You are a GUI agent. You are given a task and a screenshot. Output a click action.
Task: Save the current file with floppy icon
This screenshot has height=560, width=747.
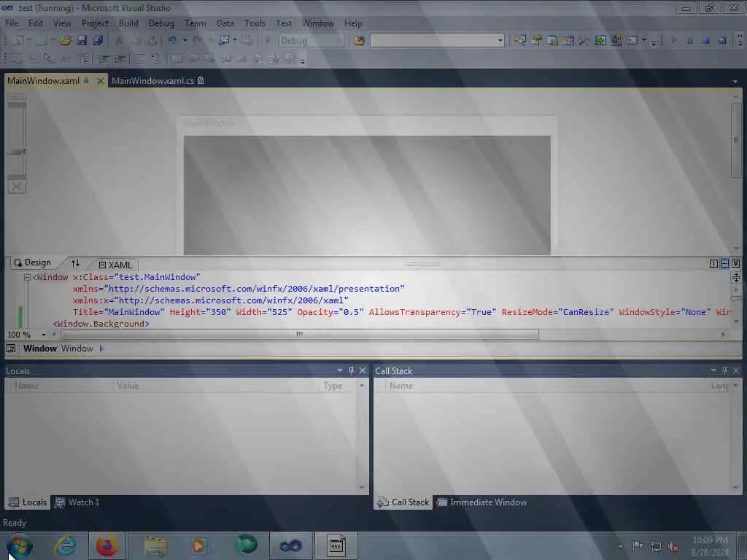click(82, 41)
